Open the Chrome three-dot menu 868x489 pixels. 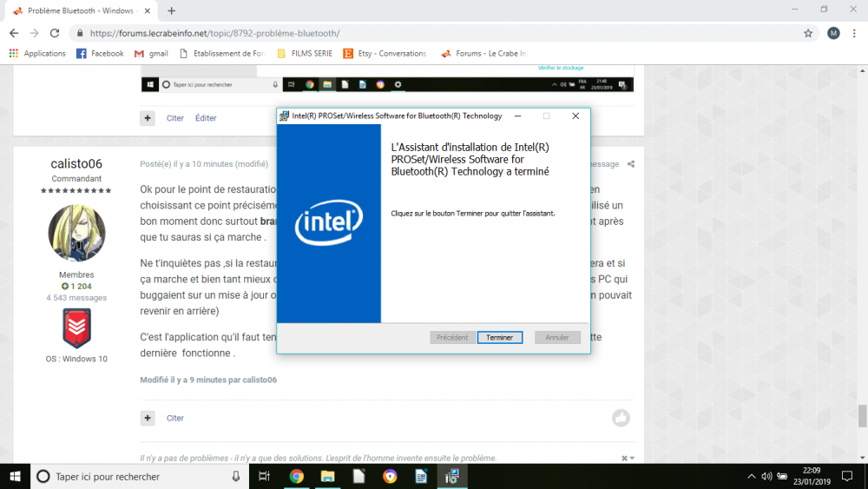point(853,33)
